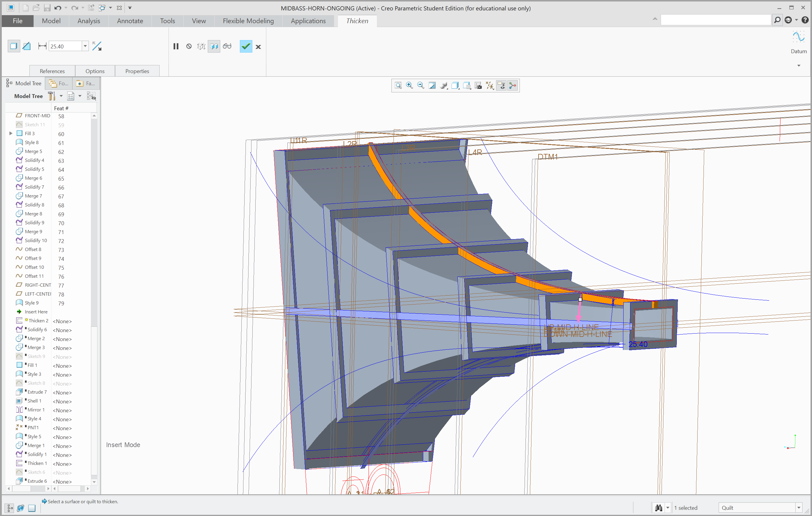
Task: Open Datum Display Filters icon
Action: pos(490,86)
